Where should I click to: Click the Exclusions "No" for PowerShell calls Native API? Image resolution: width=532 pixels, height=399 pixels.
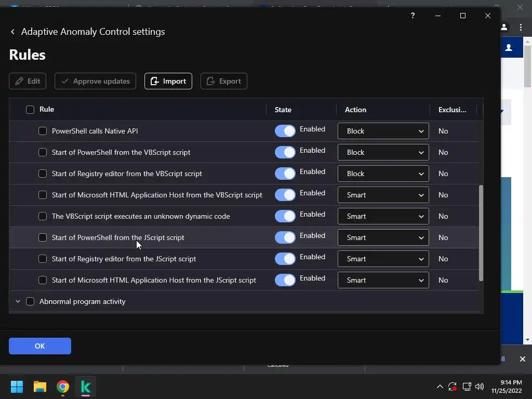[443, 131]
